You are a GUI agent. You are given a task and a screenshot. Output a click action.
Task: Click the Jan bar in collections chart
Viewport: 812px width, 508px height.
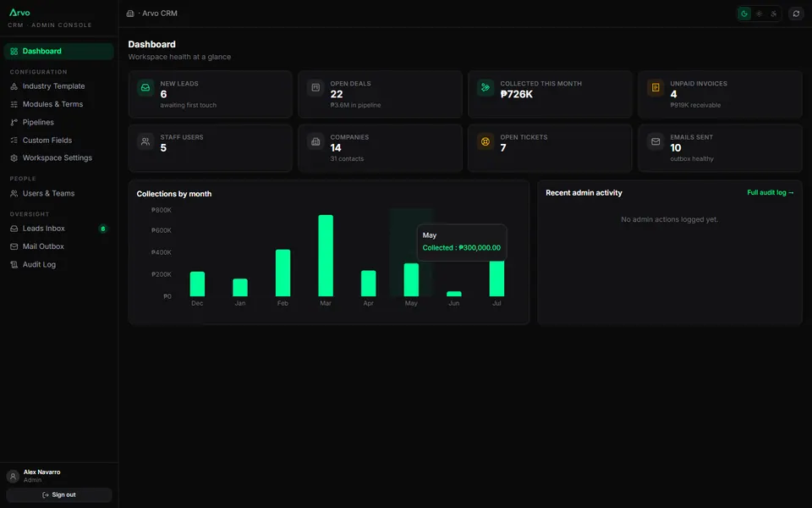point(240,288)
